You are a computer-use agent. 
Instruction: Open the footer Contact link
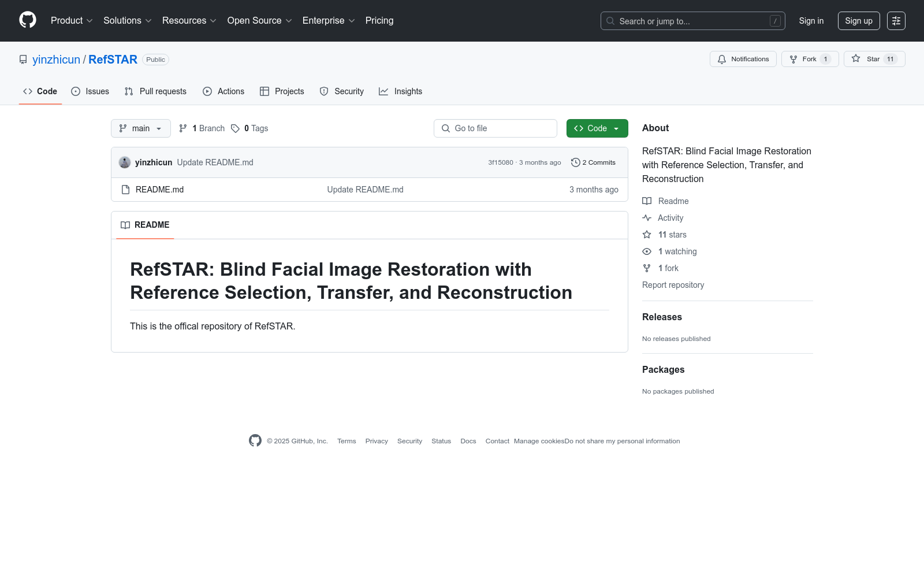click(497, 441)
